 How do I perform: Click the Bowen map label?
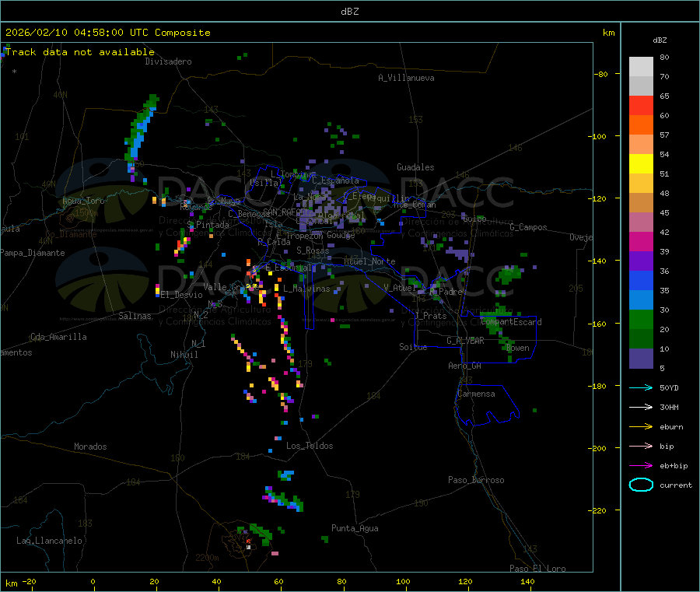click(x=518, y=348)
